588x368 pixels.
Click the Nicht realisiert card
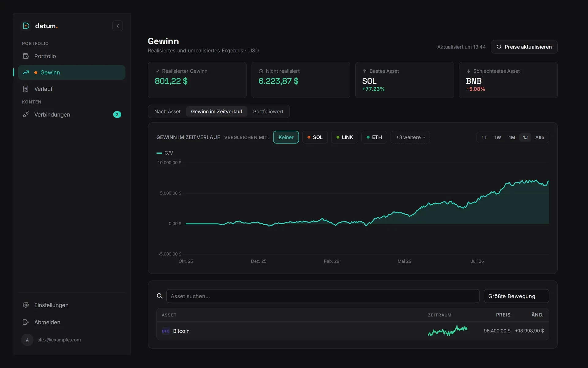coord(301,80)
